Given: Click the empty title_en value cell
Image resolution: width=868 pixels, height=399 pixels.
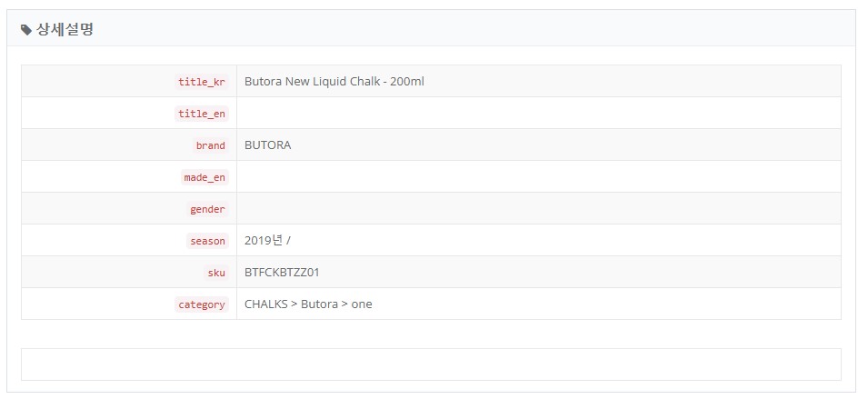Looking at the screenshot, I should point(539,113).
